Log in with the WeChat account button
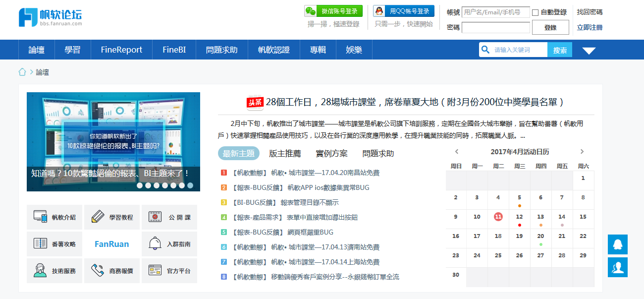This screenshot has width=644, height=299. click(x=333, y=11)
